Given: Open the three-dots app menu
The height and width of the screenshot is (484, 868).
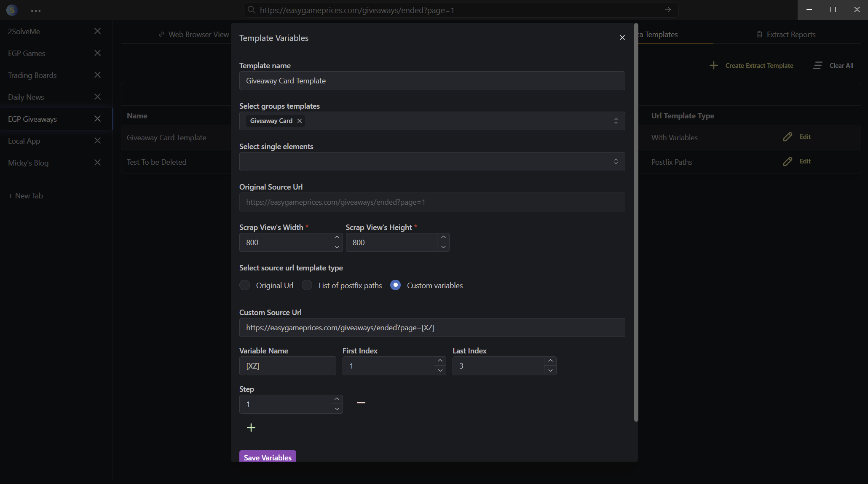Looking at the screenshot, I should point(36,11).
